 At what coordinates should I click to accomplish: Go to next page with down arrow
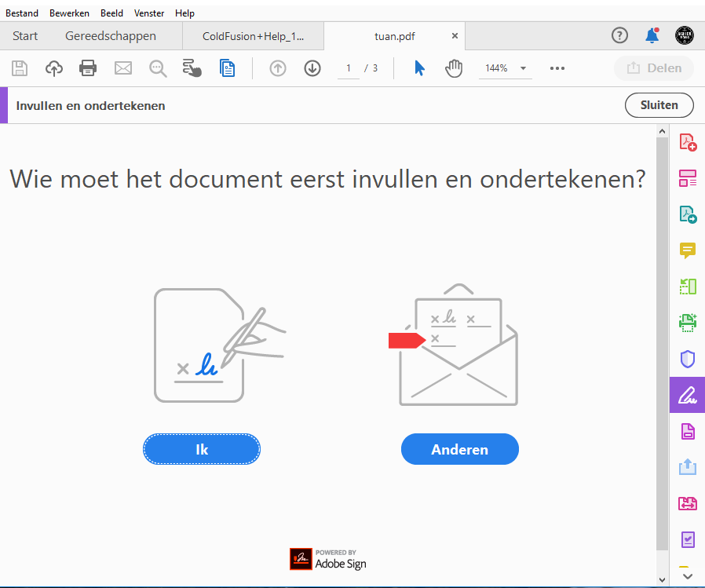click(312, 68)
